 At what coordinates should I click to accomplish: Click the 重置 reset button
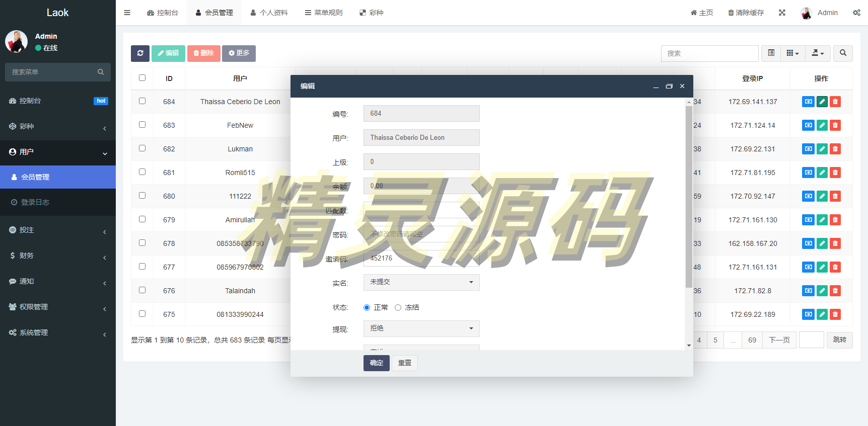[405, 363]
